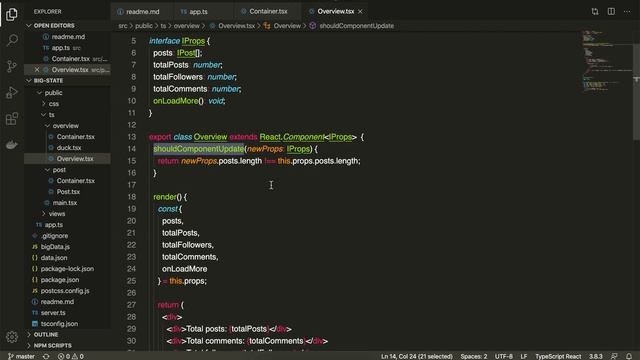The height and width of the screenshot is (360, 640).
Task: Open notifications bell in status bar
Action: 629,356
